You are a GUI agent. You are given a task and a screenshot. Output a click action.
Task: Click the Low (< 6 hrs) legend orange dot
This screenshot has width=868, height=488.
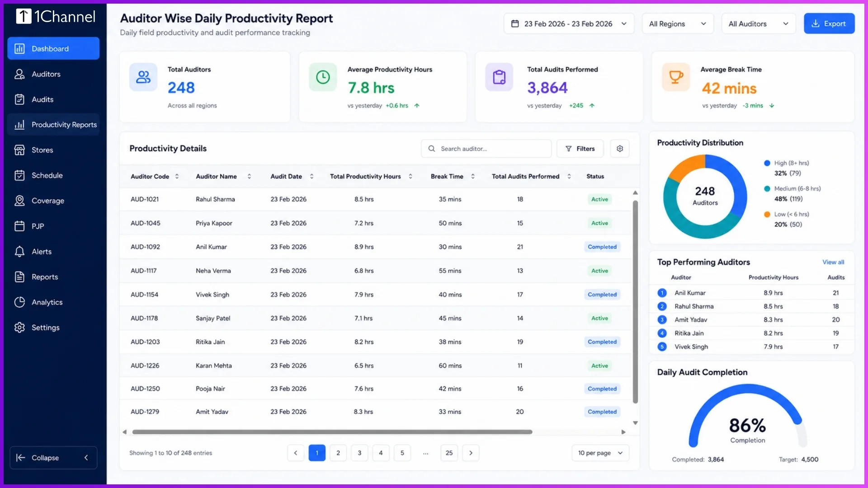point(767,215)
